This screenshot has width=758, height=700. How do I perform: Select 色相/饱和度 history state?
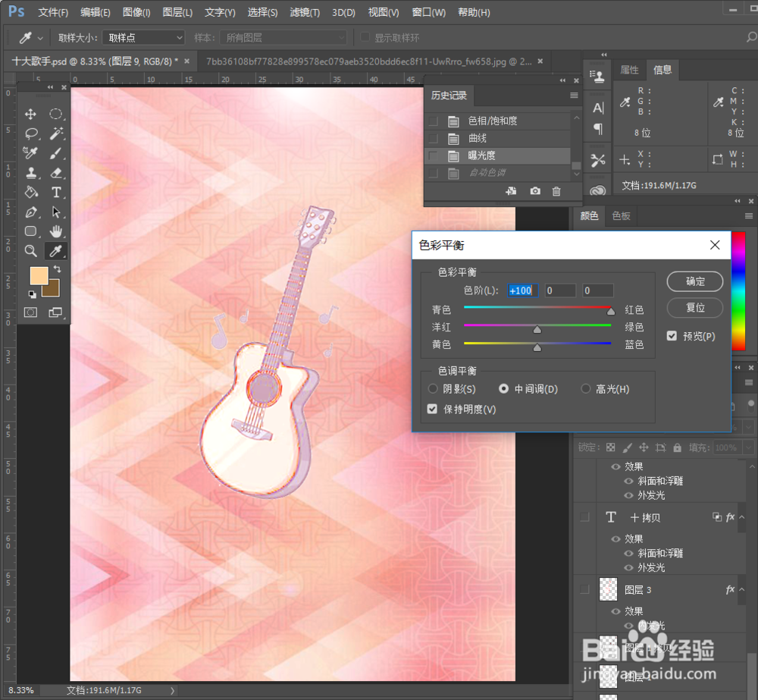[498, 121]
